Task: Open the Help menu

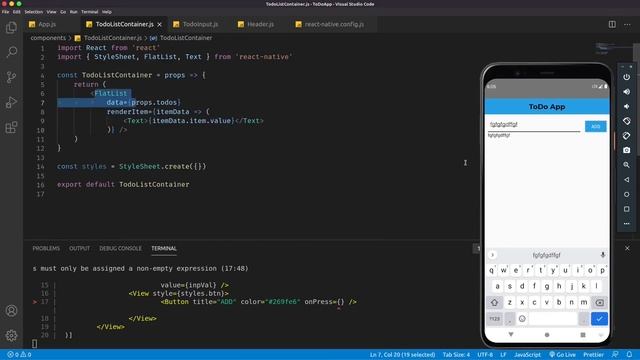Action: pos(107,12)
